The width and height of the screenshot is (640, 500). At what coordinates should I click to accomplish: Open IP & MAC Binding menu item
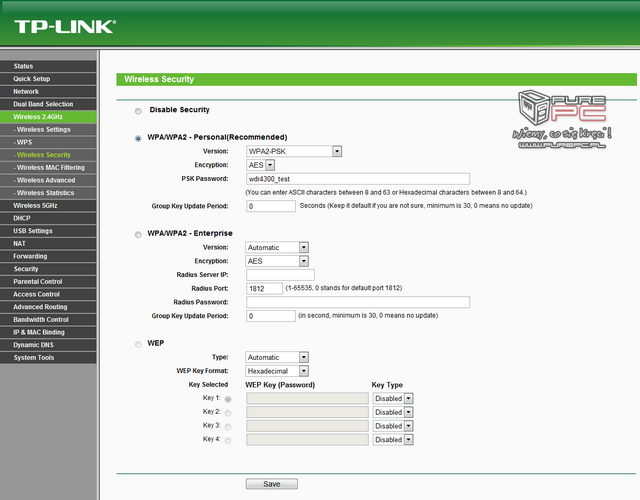48,332
